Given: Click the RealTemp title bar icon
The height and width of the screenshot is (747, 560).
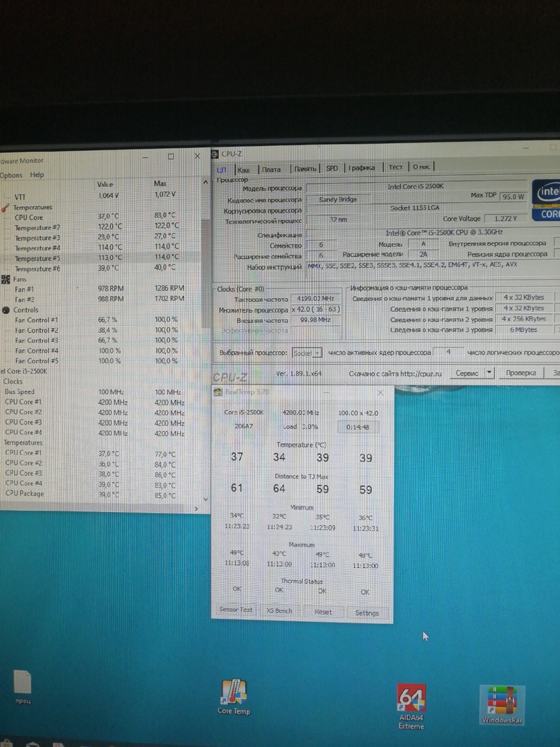Looking at the screenshot, I should [218, 391].
